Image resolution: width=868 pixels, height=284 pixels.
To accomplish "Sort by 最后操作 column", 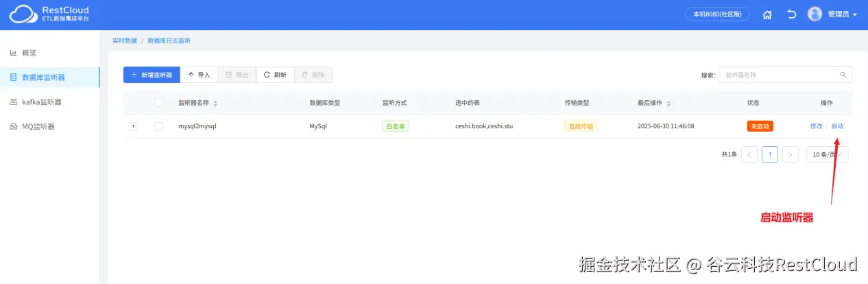I will pos(668,103).
